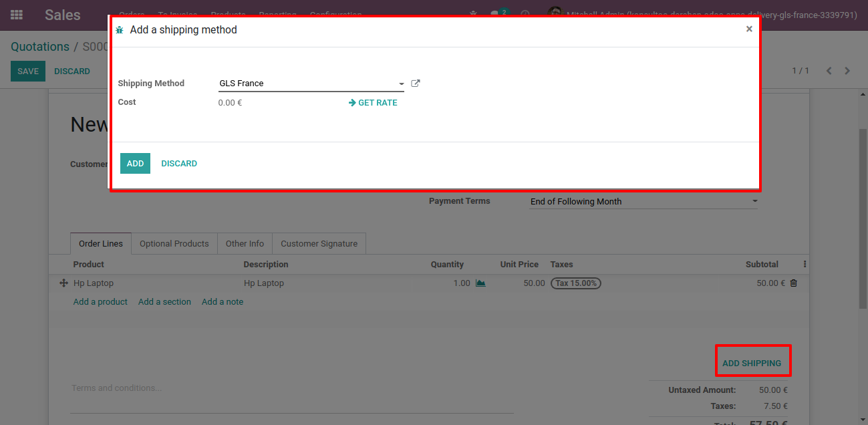The width and height of the screenshot is (868, 425).
Task: Click the Shipping Method field showing GLS France
Action: click(311, 84)
